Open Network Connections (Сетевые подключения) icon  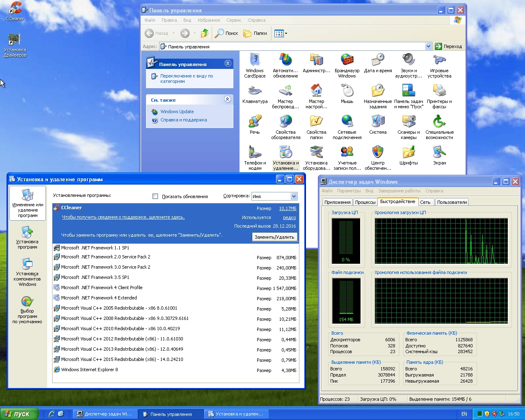347,121
